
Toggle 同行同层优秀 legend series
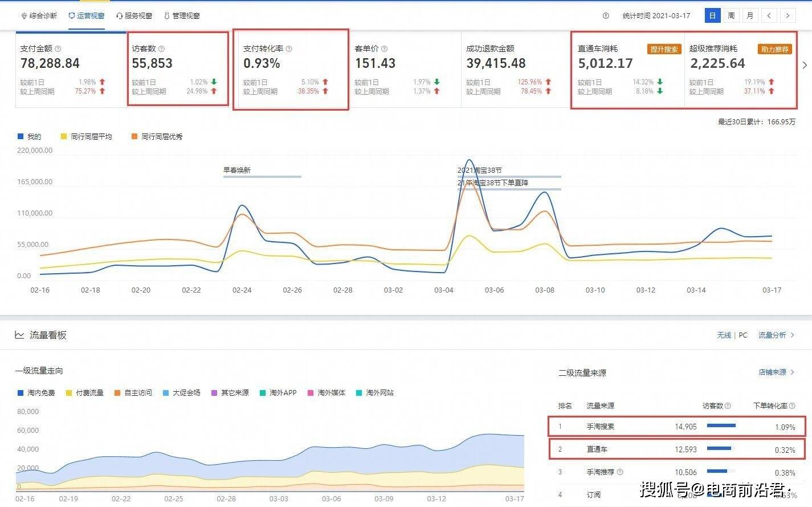(x=157, y=137)
